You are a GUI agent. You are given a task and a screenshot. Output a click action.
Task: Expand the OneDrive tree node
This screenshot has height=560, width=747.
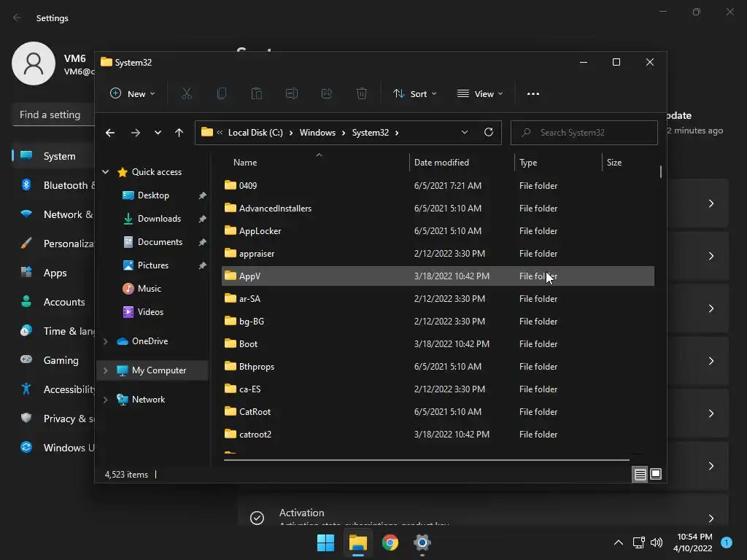click(106, 341)
